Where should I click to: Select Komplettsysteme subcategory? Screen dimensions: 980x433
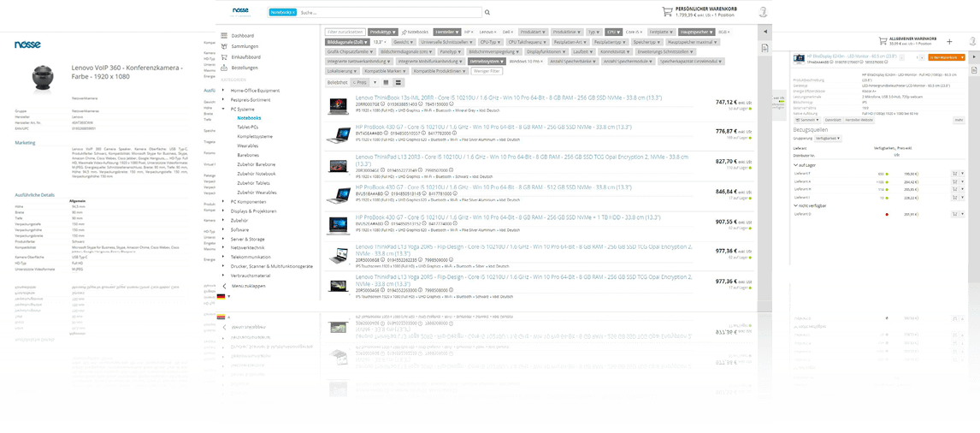pos(255,136)
